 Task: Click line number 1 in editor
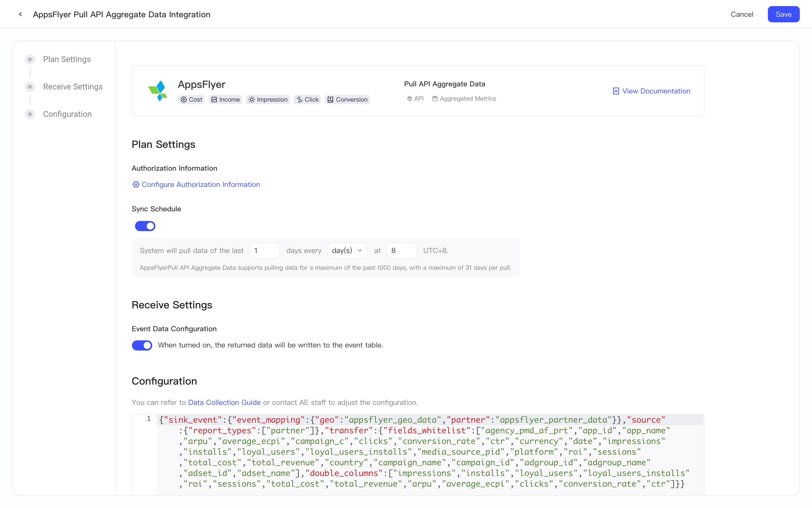click(x=149, y=419)
